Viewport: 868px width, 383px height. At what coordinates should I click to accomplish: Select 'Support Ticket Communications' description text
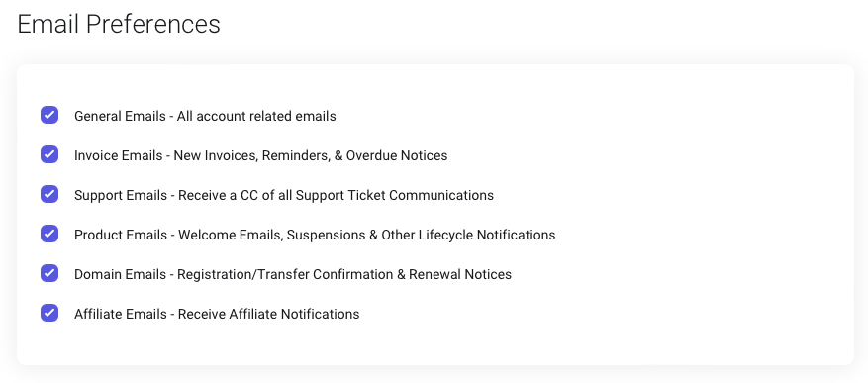pos(395,195)
